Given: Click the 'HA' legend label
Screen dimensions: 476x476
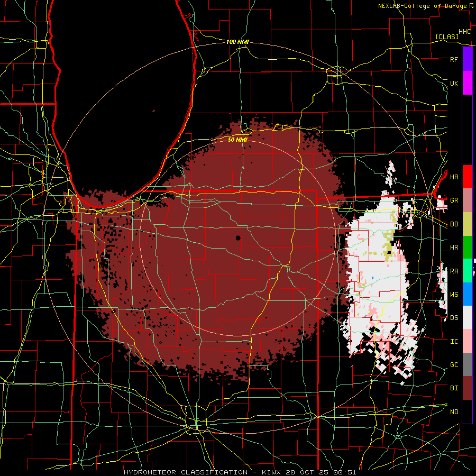Looking at the screenshot, I should (x=454, y=177).
